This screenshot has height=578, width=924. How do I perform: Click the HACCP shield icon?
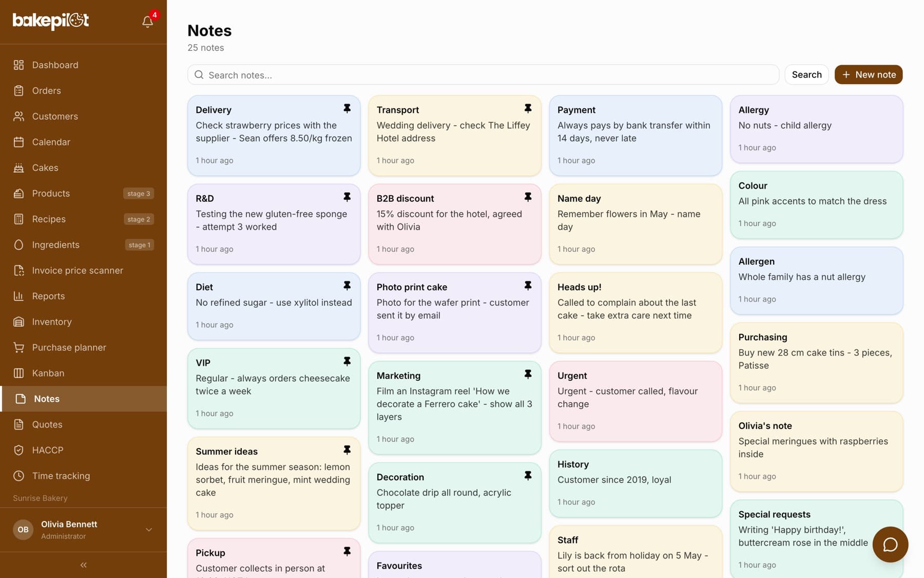pyautogui.click(x=19, y=450)
